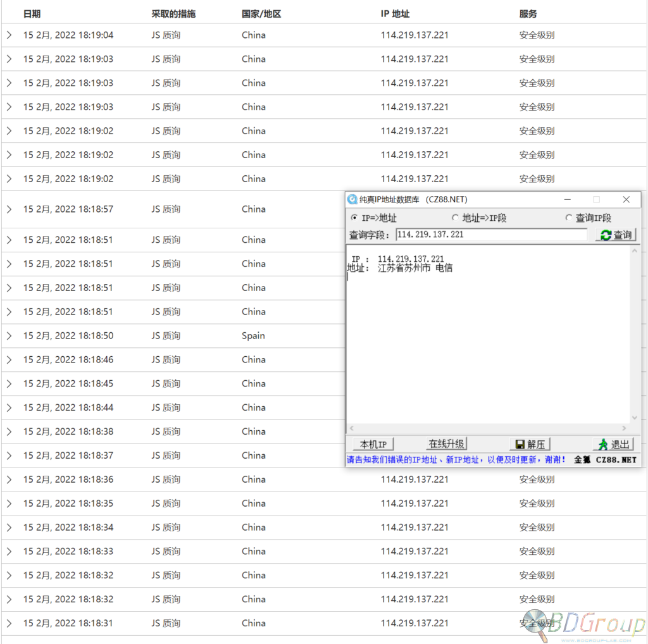Click the 在线升级 button
Image resolution: width=648 pixels, height=644 pixels.
[x=446, y=444]
